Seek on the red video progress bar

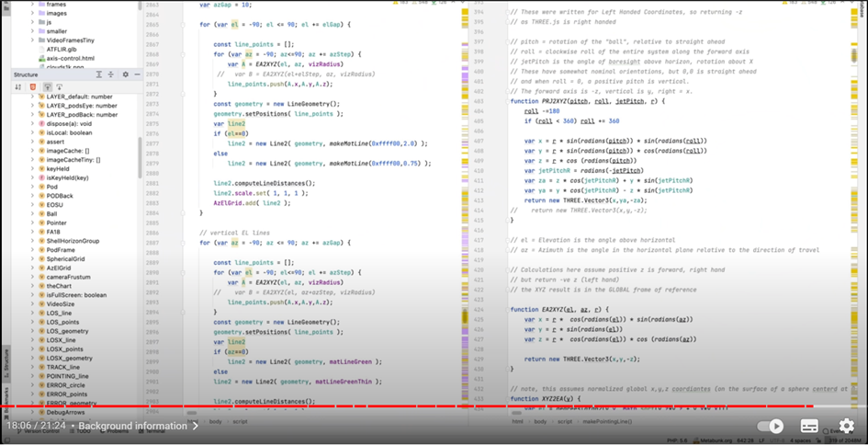pyautogui.click(x=406, y=406)
